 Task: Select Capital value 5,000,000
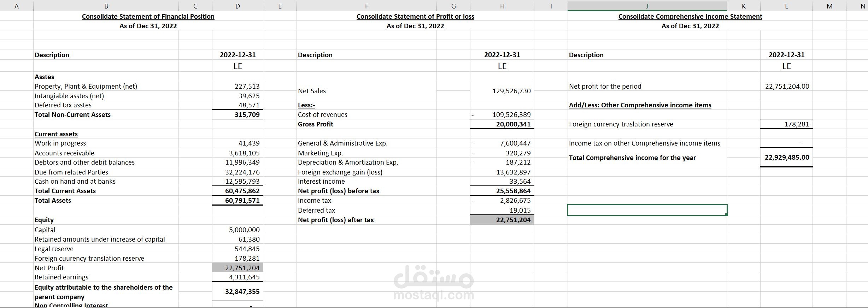244,230
